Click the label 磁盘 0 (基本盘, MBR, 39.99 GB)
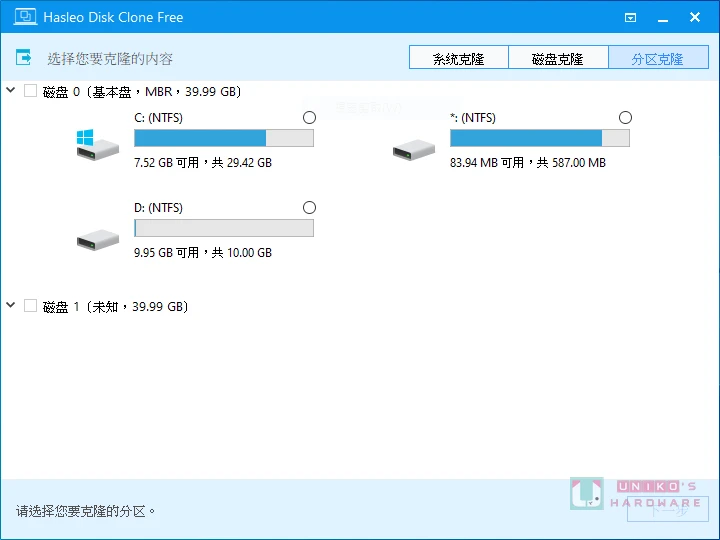The height and width of the screenshot is (540, 720). point(142,92)
